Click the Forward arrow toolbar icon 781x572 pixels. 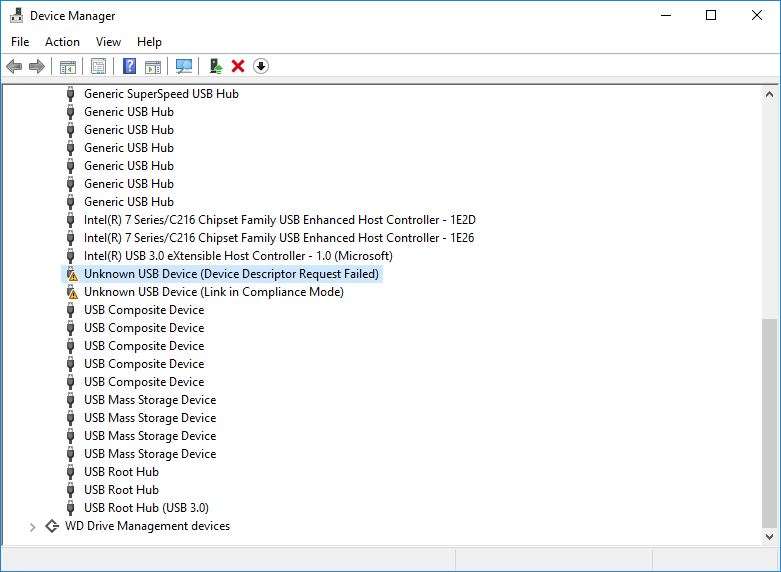tap(37, 66)
